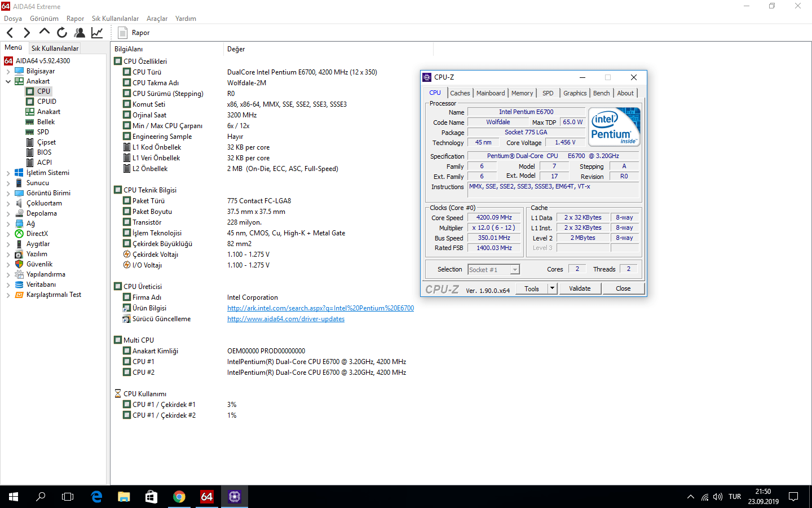Open Google Chrome from the taskbar
The width and height of the screenshot is (812, 508).
pyautogui.click(x=179, y=497)
